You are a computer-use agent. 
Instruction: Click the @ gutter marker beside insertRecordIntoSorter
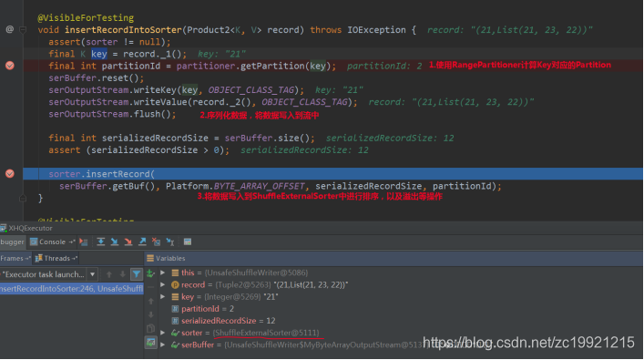(9, 29)
